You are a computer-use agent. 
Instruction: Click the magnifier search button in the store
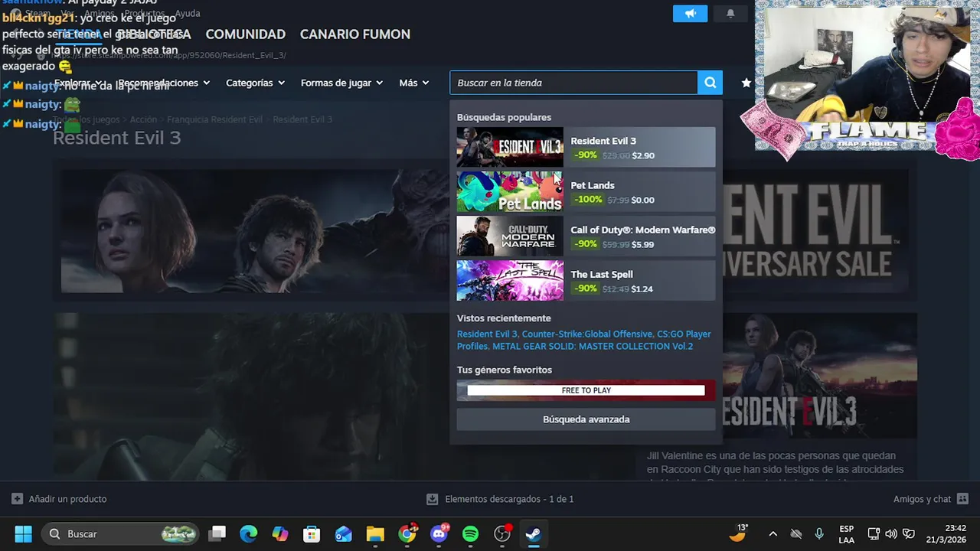[710, 83]
